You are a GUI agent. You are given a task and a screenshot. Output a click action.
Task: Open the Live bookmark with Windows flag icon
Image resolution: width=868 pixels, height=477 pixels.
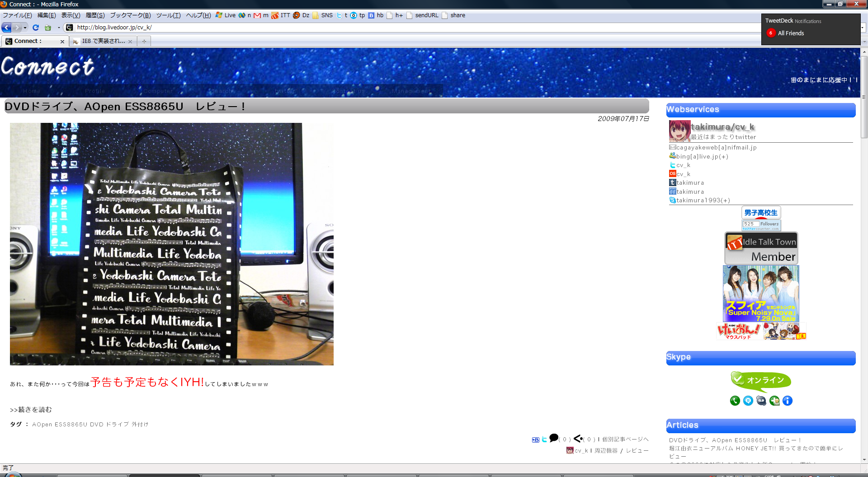(x=226, y=15)
